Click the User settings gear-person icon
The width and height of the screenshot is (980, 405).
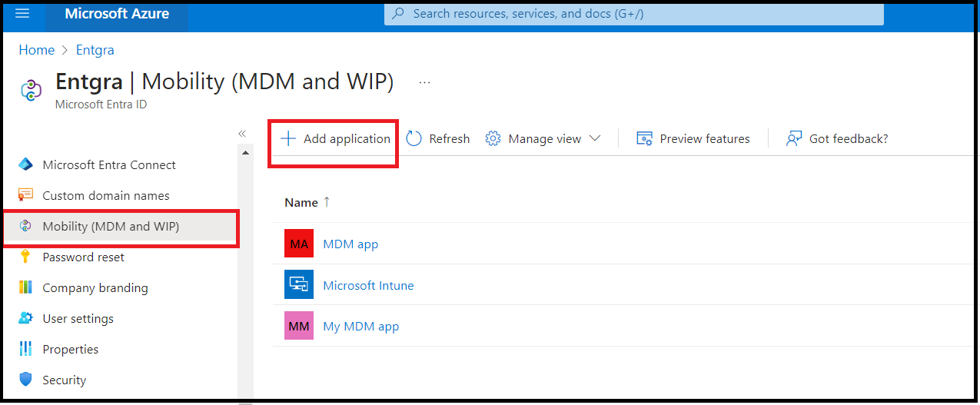(26, 318)
